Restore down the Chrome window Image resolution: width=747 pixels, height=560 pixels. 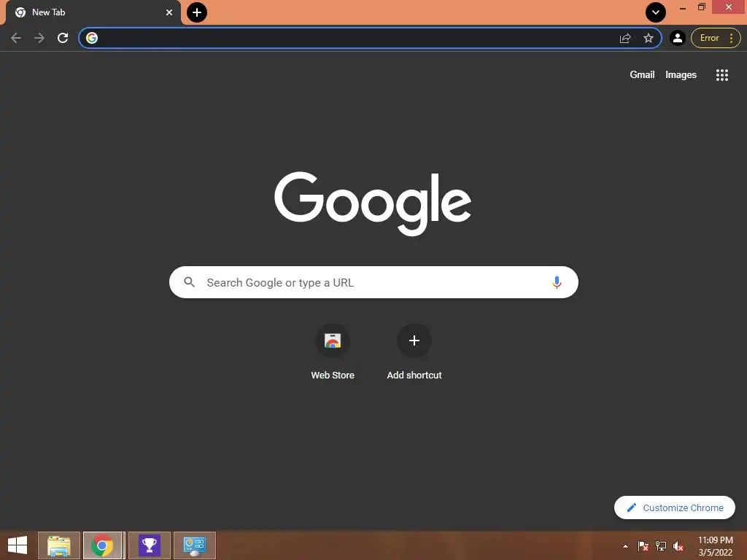tap(702, 7)
